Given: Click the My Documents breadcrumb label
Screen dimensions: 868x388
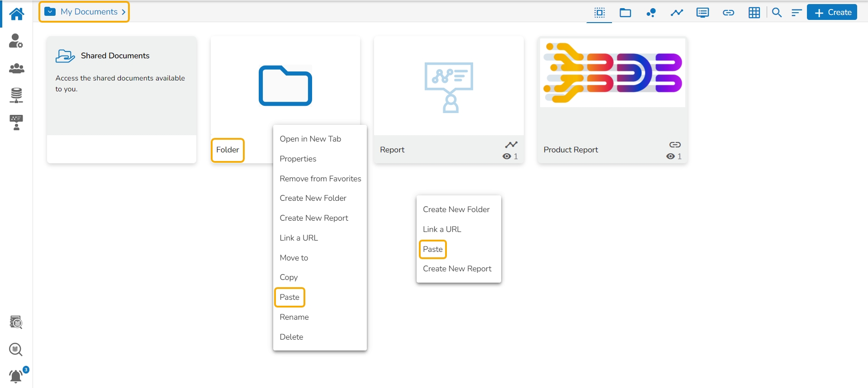Looking at the screenshot, I should [x=89, y=12].
